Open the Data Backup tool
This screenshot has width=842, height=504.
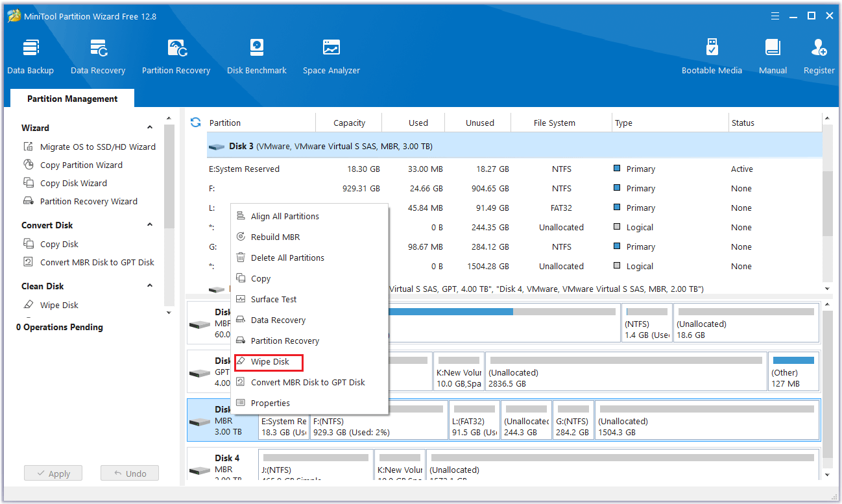(30, 57)
